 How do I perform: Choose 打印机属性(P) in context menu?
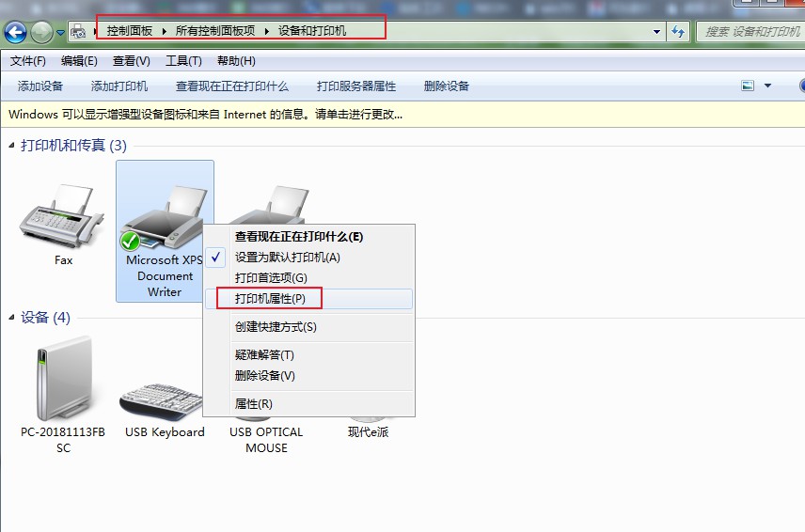pyautogui.click(x=309, y=299)
